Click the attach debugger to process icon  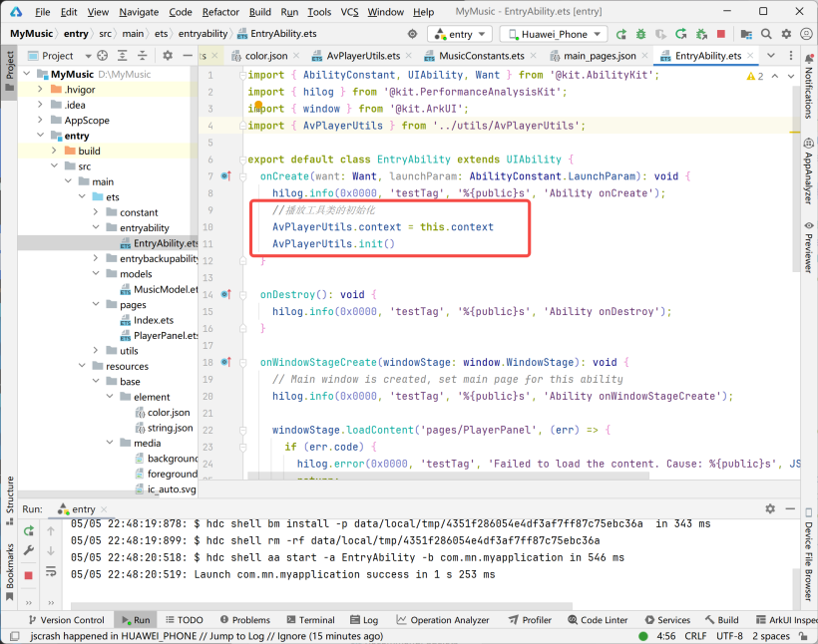(701, 35)
